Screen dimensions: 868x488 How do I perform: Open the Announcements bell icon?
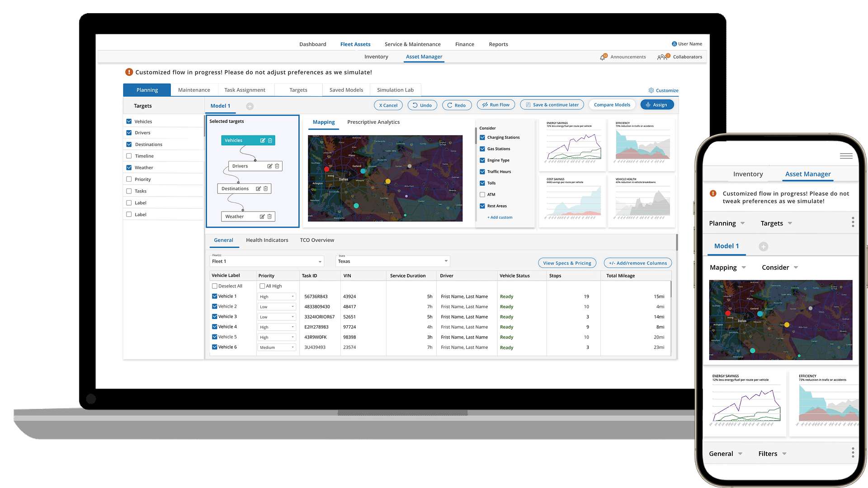tap(603, 57)
